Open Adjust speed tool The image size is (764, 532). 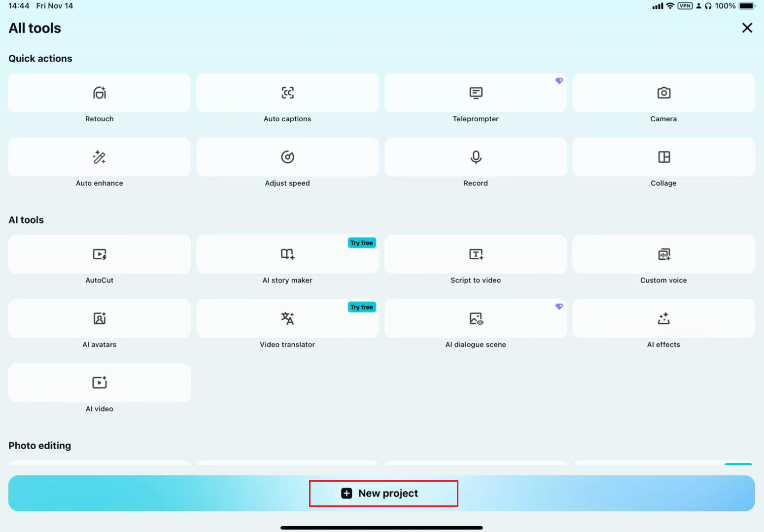[287, 157]
